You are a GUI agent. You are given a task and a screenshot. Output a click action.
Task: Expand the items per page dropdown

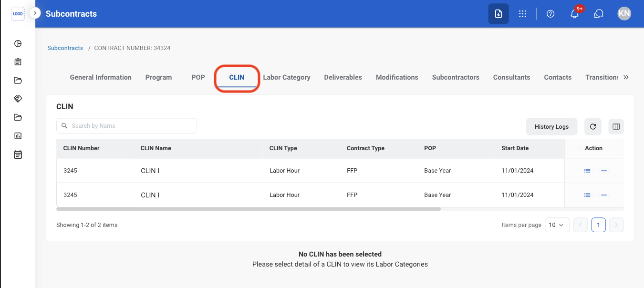click(x=557, y=225)
